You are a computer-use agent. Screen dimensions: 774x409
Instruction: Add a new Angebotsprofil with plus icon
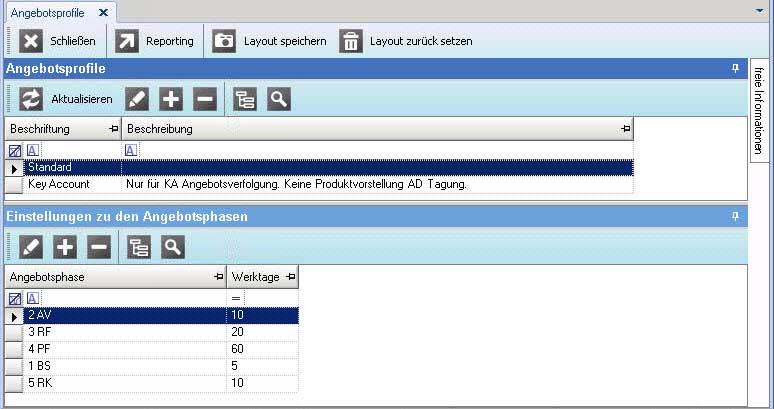pos(171,98)
